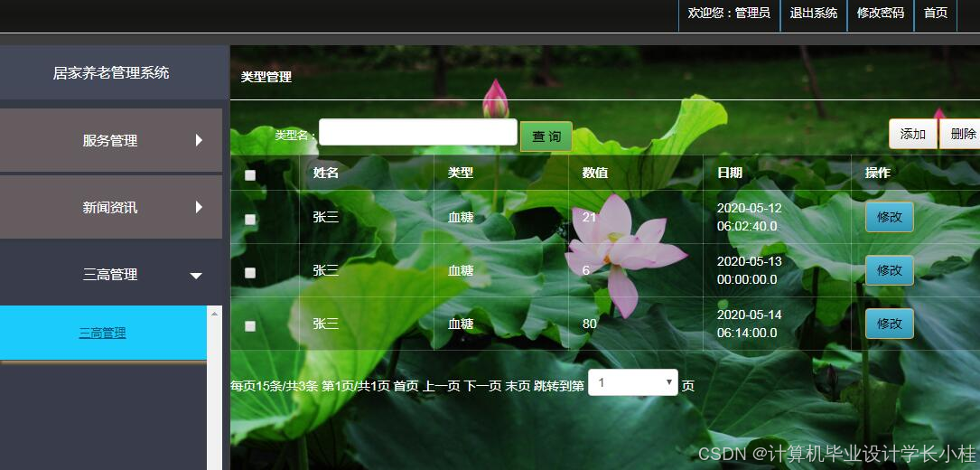This screenshot has width=980, height=470.
Task: Click the 数值 column header
Action: point(595,173)
